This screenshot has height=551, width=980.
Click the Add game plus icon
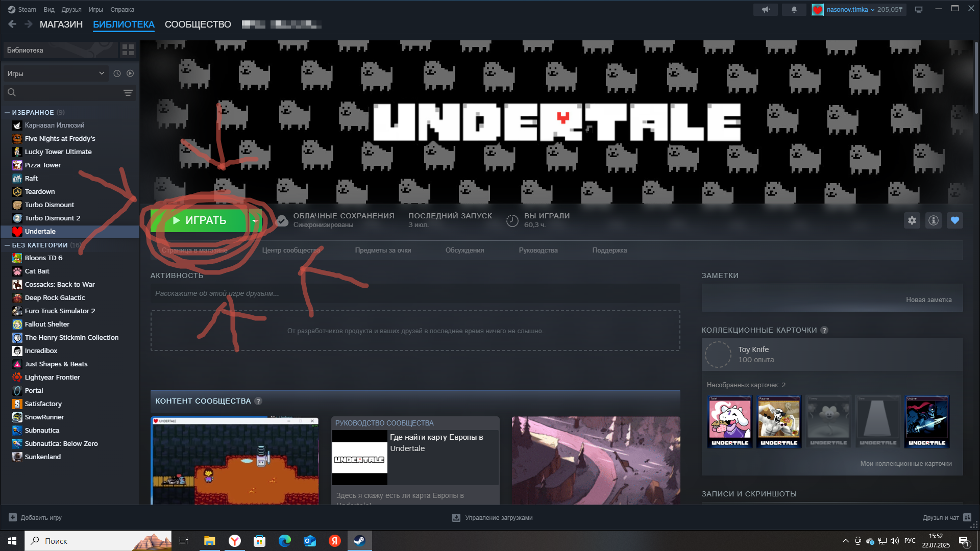pos(13,517)
